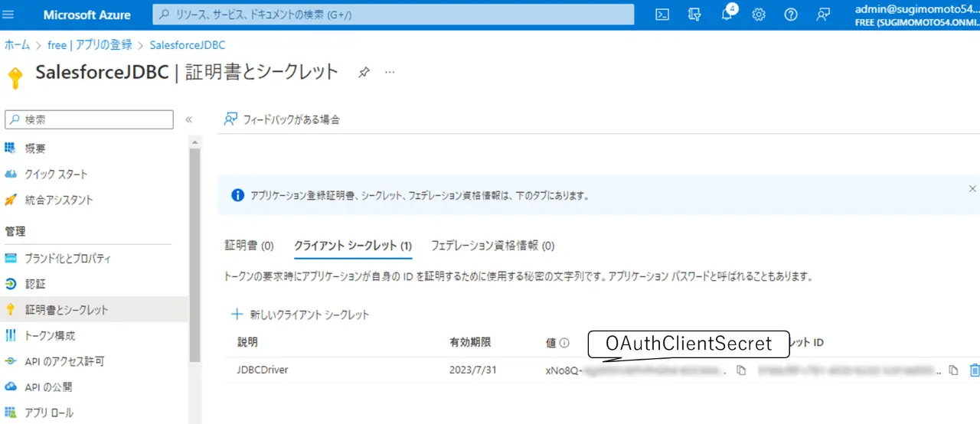The height and width of the screenshot is (424, 980).
Task: Delete the JDBCDriver client secret
Action: 975,370
